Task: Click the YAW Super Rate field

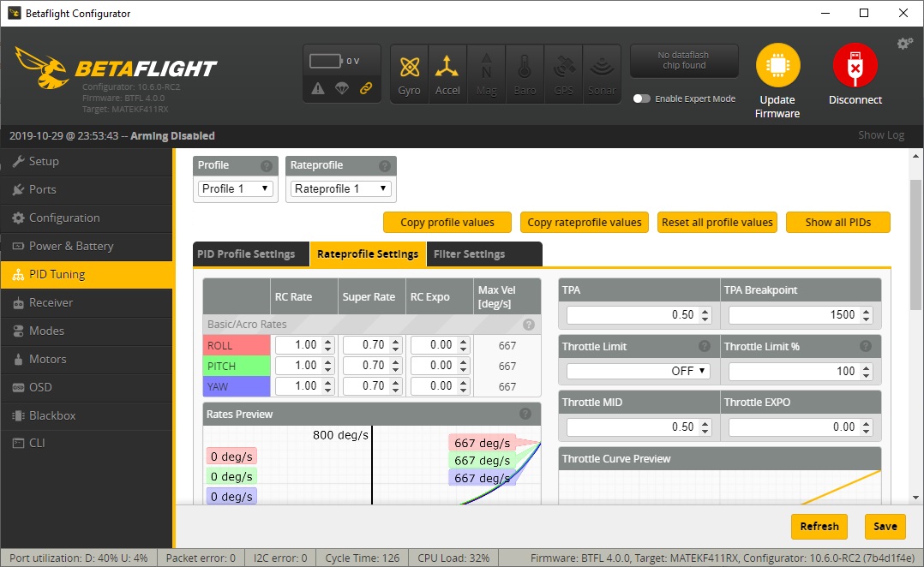Action: point(372,386)
